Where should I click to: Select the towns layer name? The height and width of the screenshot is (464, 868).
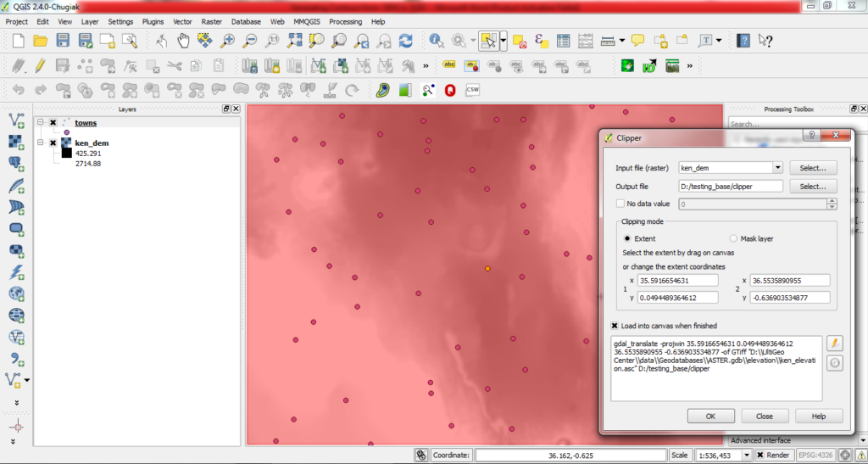[x=86, y=123]
